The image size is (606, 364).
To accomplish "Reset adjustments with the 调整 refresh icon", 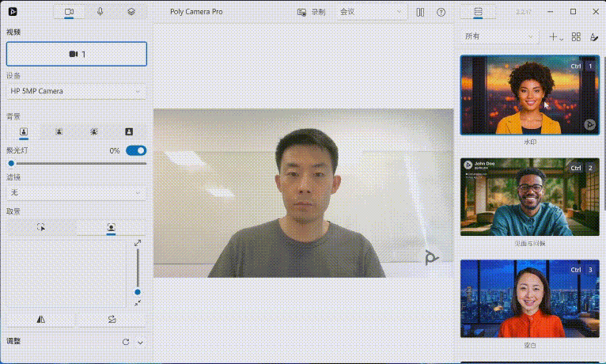I will 125,342.
